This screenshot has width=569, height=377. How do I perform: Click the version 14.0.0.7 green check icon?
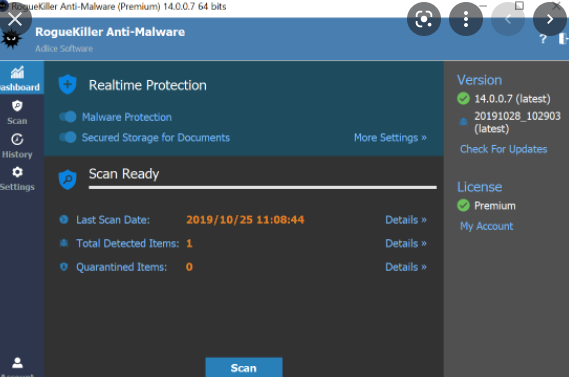tap(463, 98)
